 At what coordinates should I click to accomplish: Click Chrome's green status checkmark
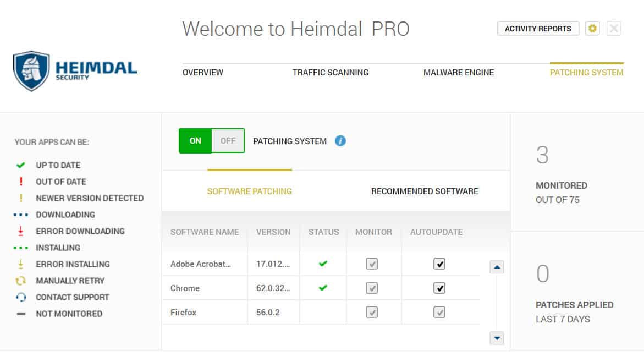coord(323,288)
